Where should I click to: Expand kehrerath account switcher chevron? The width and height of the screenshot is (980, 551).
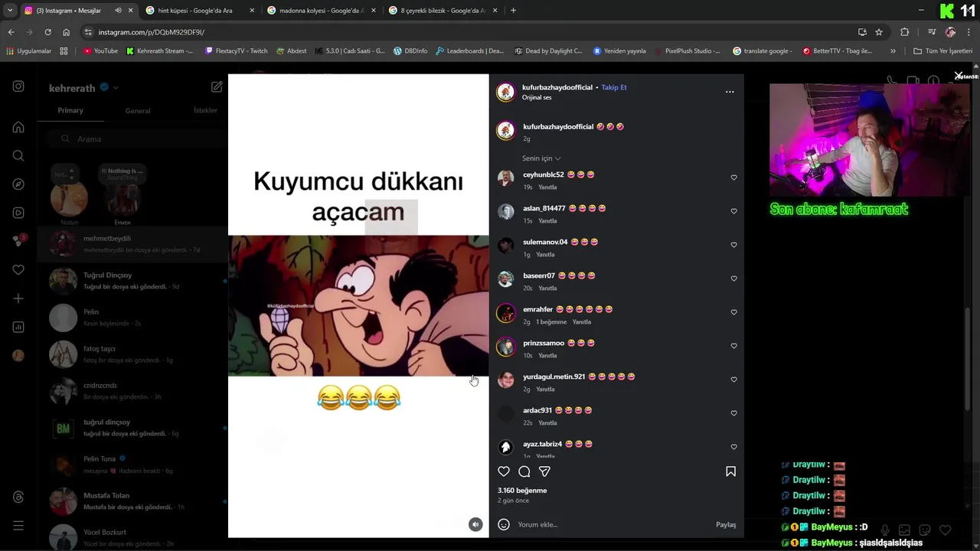tap(116, 88)
